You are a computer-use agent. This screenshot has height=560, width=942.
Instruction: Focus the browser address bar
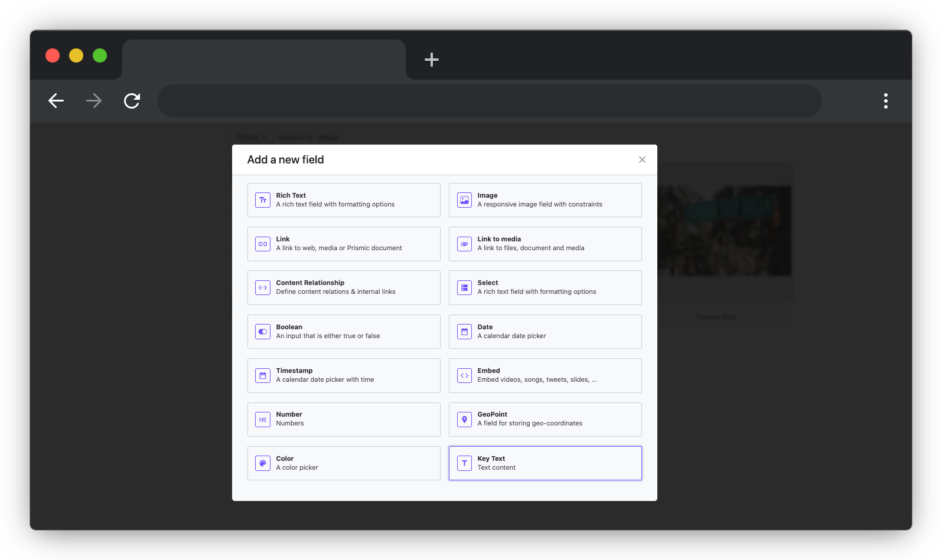489,101
